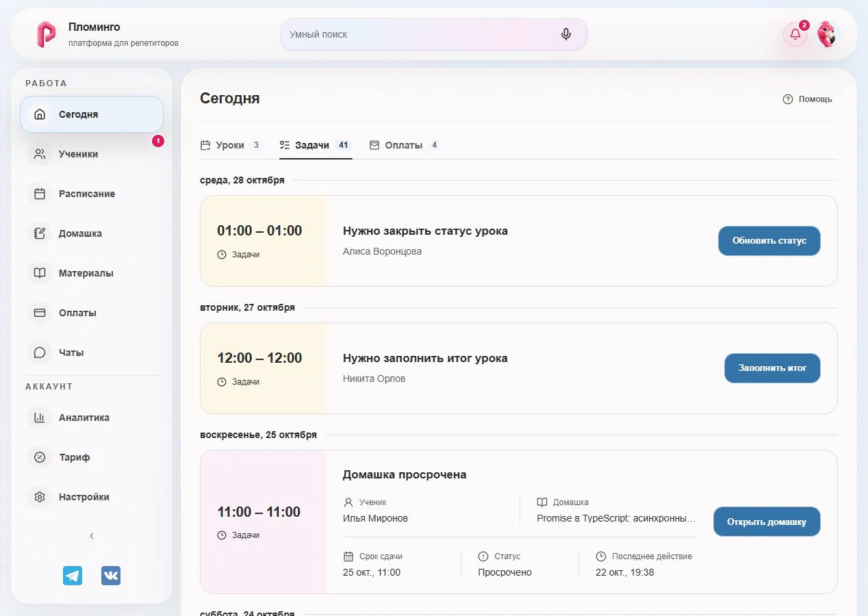Select the Задачи tab

pos(316,145)
